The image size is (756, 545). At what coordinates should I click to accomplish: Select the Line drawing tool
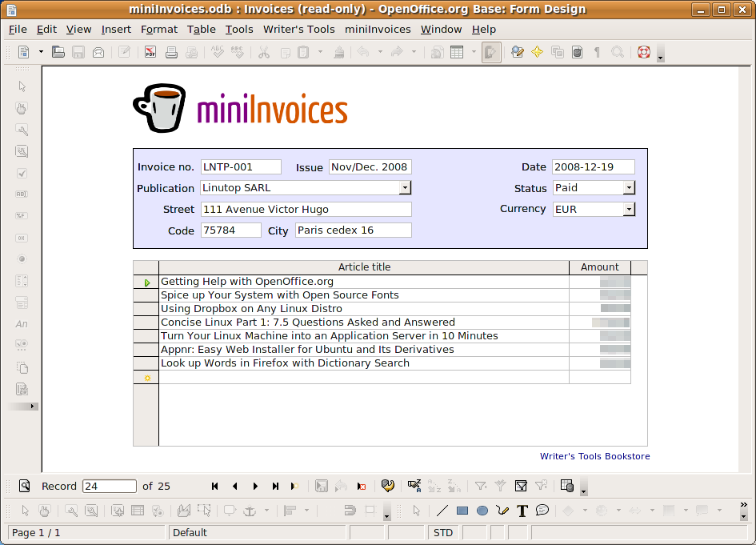[442, 511]
